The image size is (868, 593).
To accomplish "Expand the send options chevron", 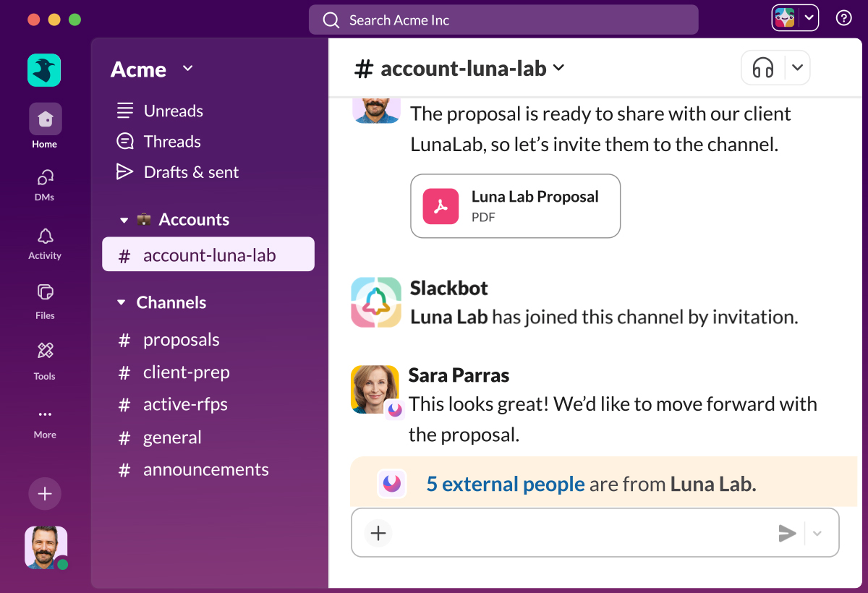I will pyautogui.click(x=817, y=534).
